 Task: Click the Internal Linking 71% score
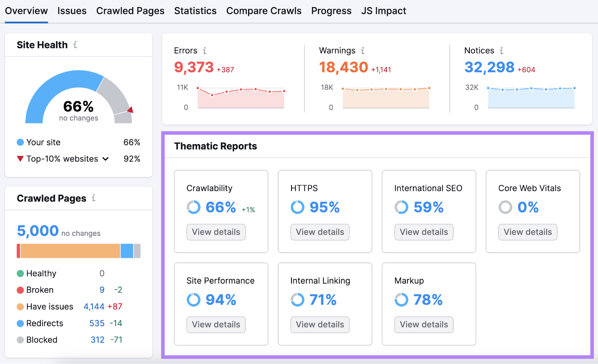[323, 300]
